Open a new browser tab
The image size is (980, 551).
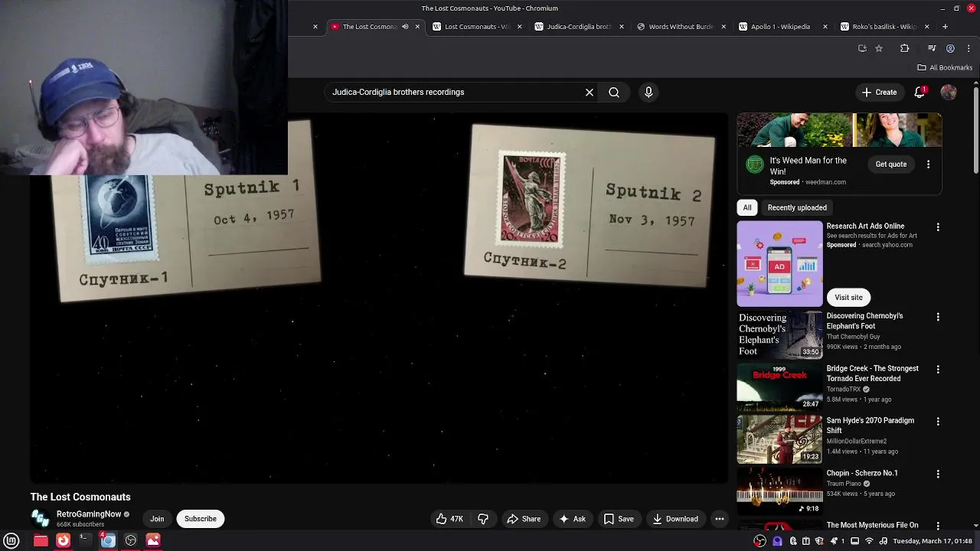coord(945,27)
